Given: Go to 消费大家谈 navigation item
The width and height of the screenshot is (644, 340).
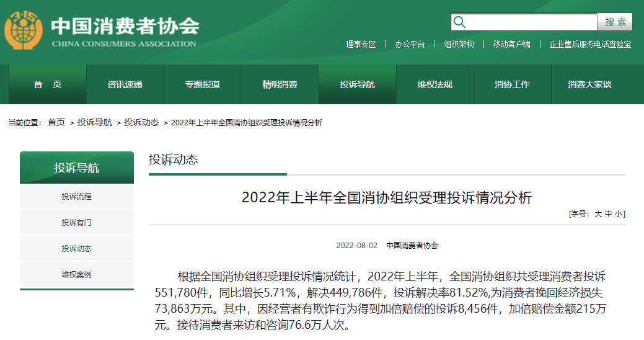Looking at the screenshot, I should click(589, 84).
